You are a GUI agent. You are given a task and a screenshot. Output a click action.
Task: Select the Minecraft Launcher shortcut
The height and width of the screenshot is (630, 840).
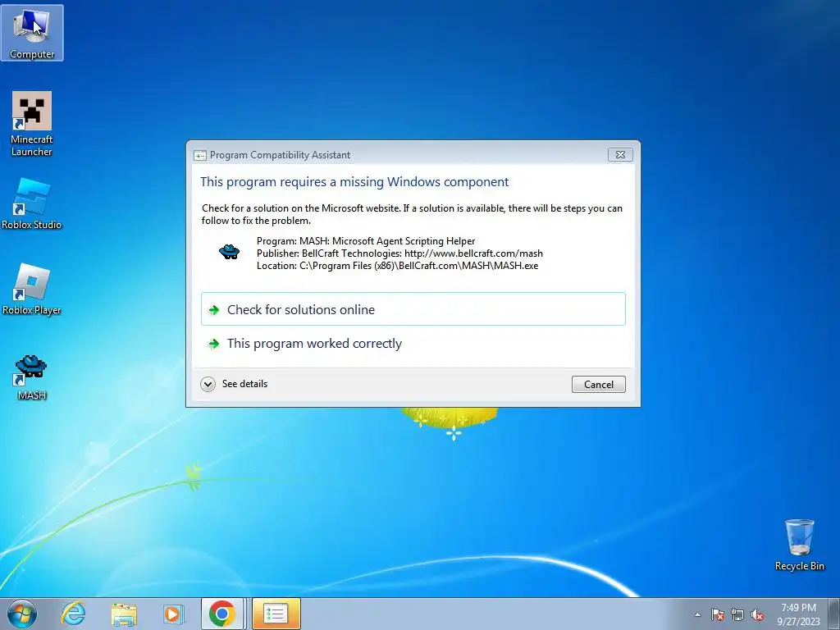[32, 124]
